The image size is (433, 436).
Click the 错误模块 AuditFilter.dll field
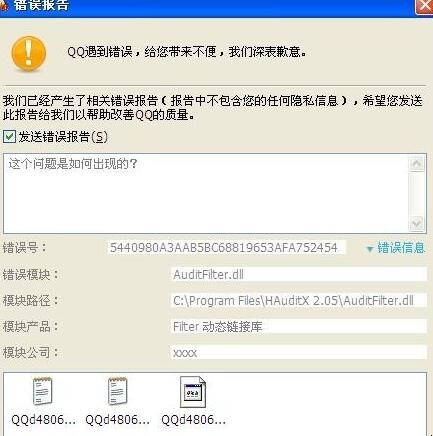[x=299, y=275]
